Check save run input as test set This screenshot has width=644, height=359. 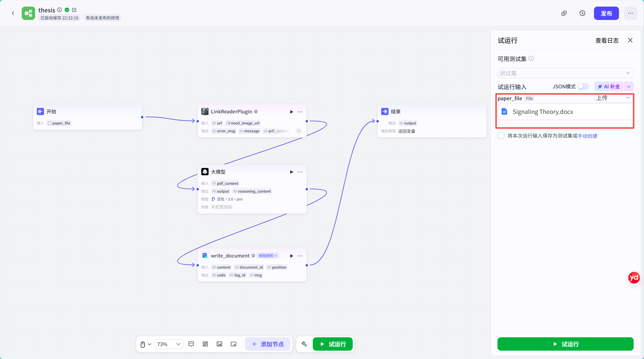(501, 136)
